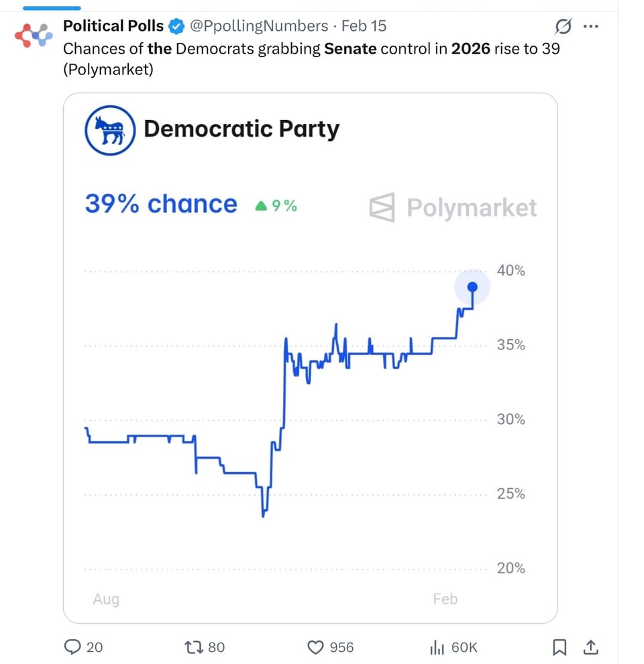
Task: Open the post via Feb 15 timestamp
Action: (364, 26)
